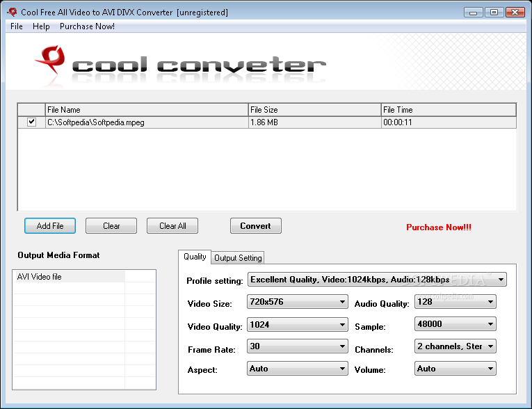Viewport: 532px width, 409px height.
Task: Open the Audio Quality dropdown
Action: tap(456, 302)
